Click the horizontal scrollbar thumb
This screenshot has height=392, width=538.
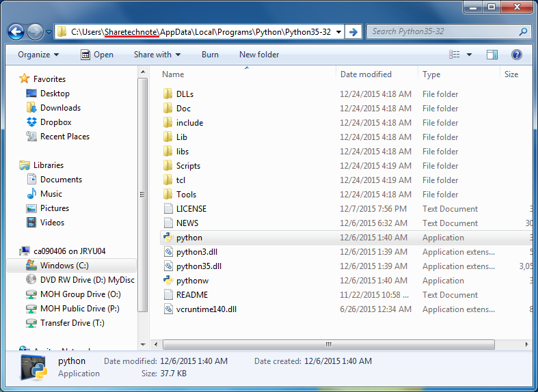tap(328, 344)
